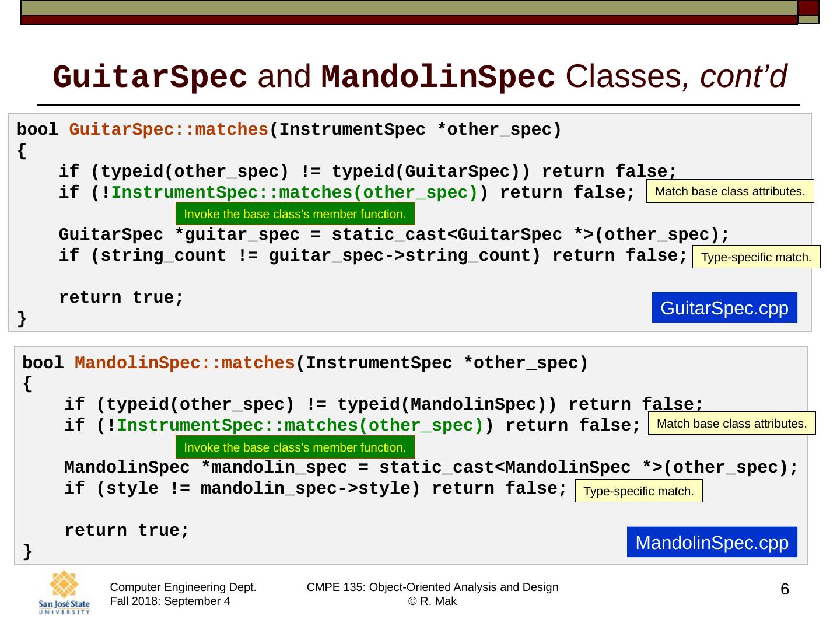Click the 'CMPE 135: Object-Oriented Analysis and Design' footer
Viewport: 840px width, 630px height.
click(x=433, y=587)
